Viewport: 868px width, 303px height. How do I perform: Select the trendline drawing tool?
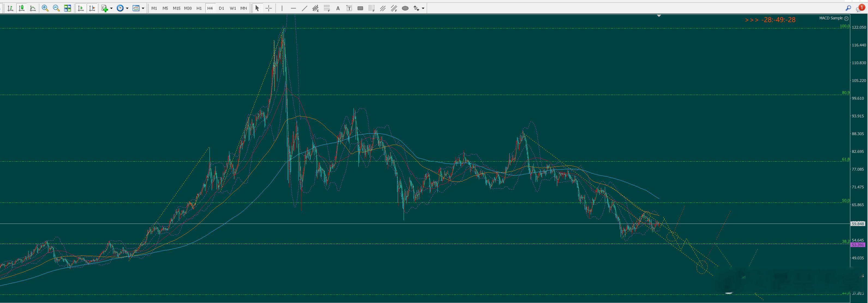pos(304,8)
